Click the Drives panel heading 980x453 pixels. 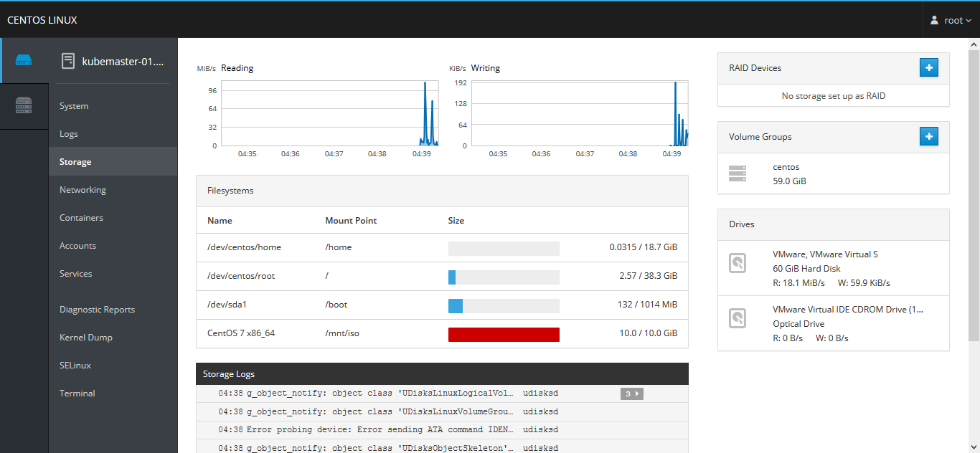[742, 224]
